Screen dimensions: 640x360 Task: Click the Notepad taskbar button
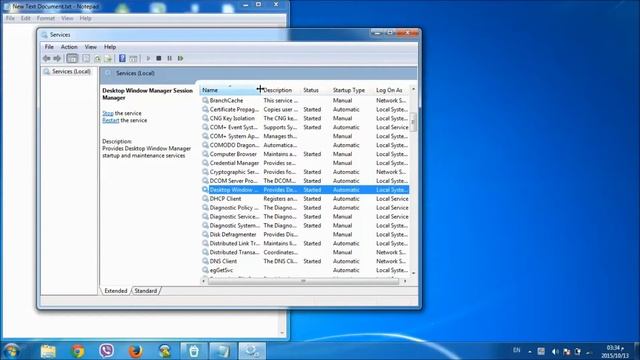[222, 351]
